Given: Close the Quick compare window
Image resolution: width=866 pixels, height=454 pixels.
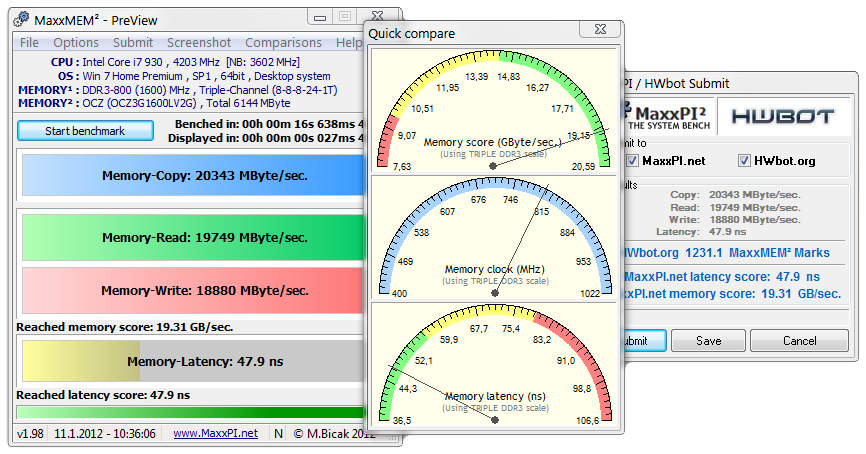Looking at the screenshot, I should click(600, 29).
